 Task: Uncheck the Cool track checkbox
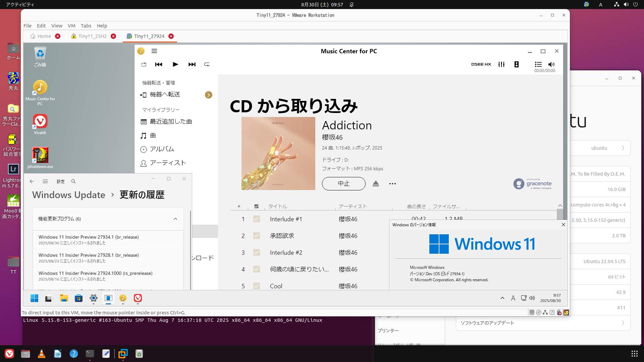tap(257, 286)
